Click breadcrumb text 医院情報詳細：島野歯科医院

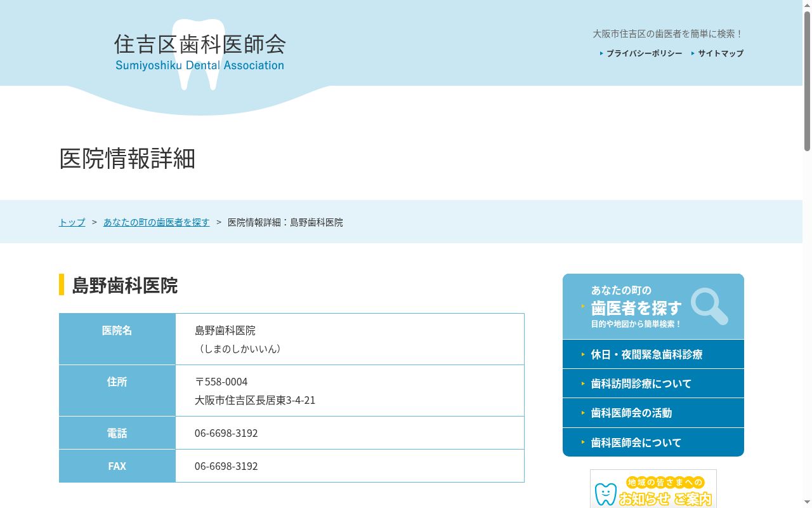285,222
